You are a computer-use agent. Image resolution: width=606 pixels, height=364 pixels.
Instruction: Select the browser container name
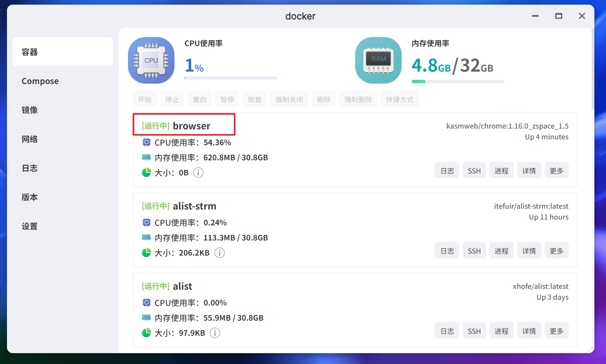pos(192,126)
